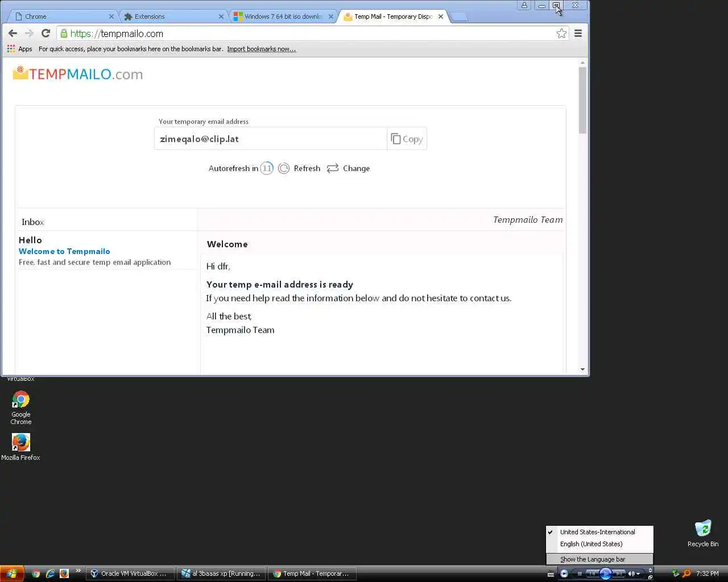Bookmark page with star icon
This screenshot has height=582, width=728.
click(x=561, y=34)
